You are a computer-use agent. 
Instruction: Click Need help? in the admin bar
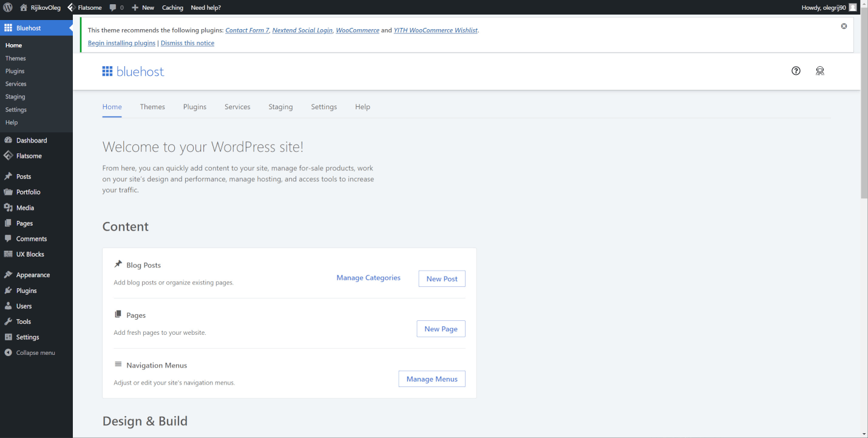(206, 7)
